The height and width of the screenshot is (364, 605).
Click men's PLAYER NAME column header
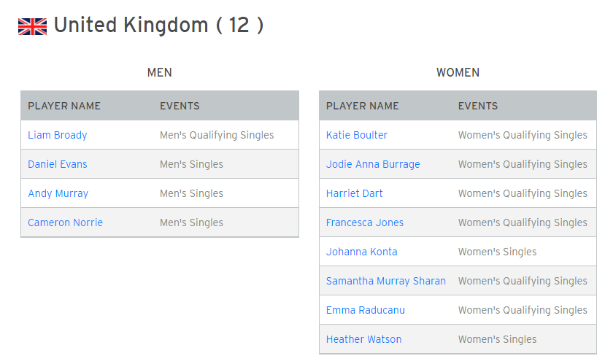pyautogui.click(x=64, y=106)
